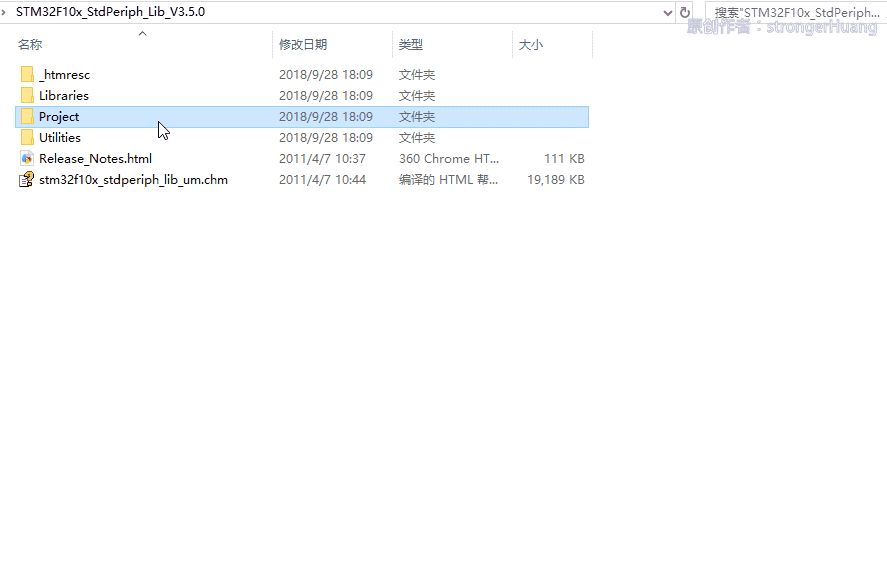
Task: Click the stm32f10x_stdperiph_lib_um.chm help file icon
Action: pyautogui.click(x=27, y=179)
